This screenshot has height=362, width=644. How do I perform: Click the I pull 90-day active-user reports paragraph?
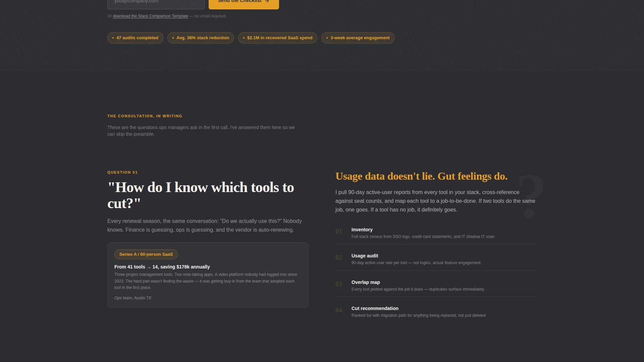click(435, 201)
